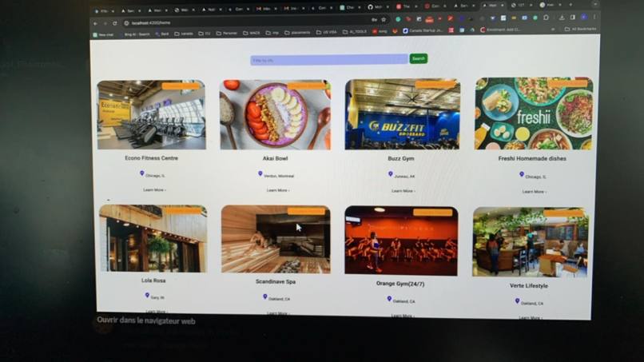The width and height of the screenshot is (644, 362).
Task: Select the Buzz Gym title
Action: tap(401, 158)
